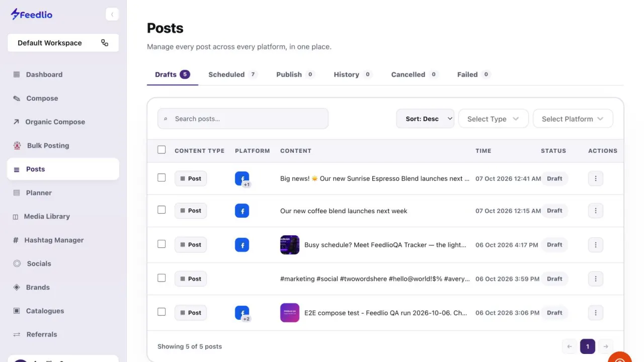Click the STATUS column header
Screen dimensions: 644x362
coord(553,151)
